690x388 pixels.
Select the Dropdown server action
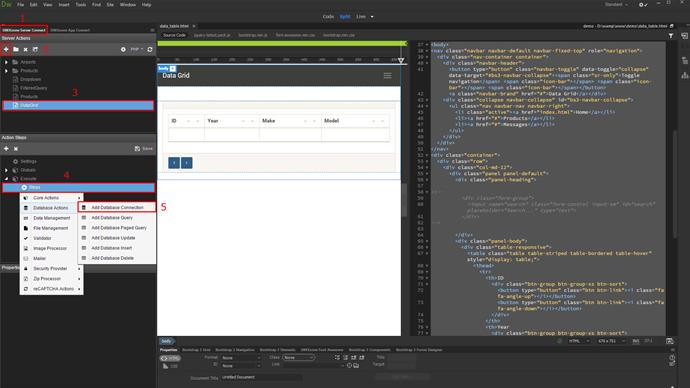[30, 79]
